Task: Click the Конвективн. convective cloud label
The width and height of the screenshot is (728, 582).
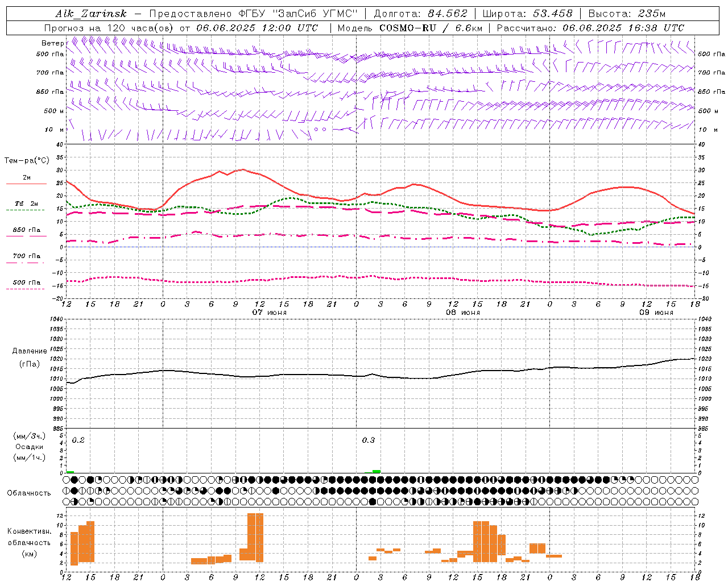Action: (x=29, y=531)
